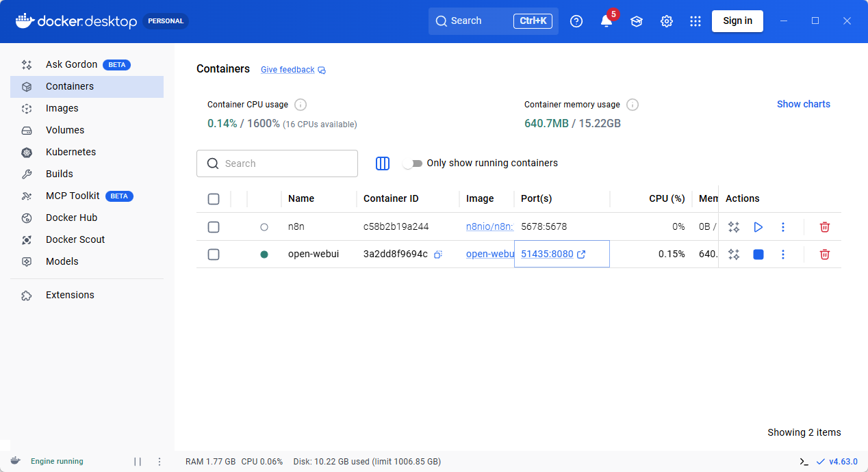The width and height of the screenshot is (868, 472).
Task: Check the n8n row checkbox
Action: click(x=214, y=227)
